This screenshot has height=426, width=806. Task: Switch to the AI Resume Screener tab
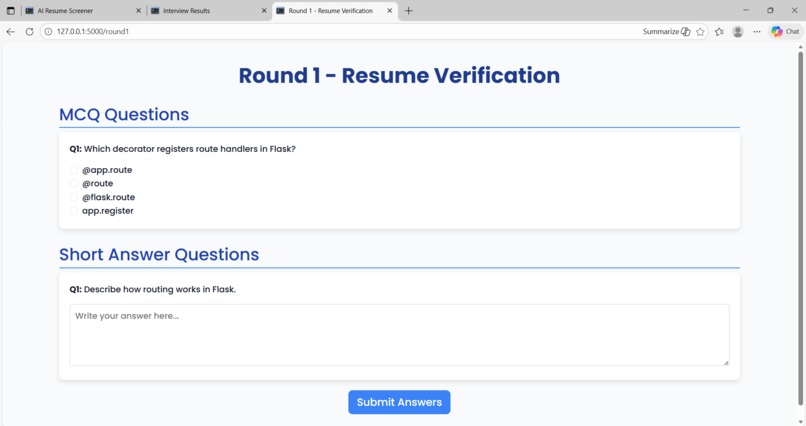(82, 10)
